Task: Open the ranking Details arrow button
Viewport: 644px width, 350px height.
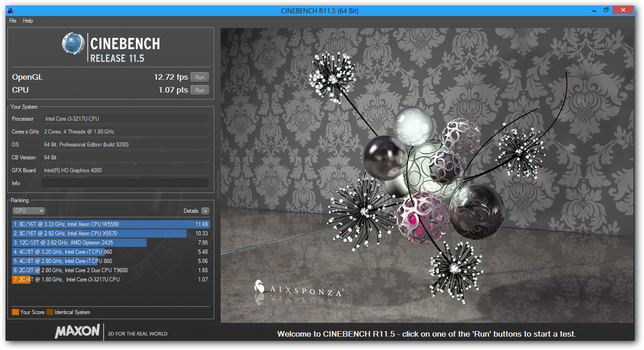Action: 205,211
